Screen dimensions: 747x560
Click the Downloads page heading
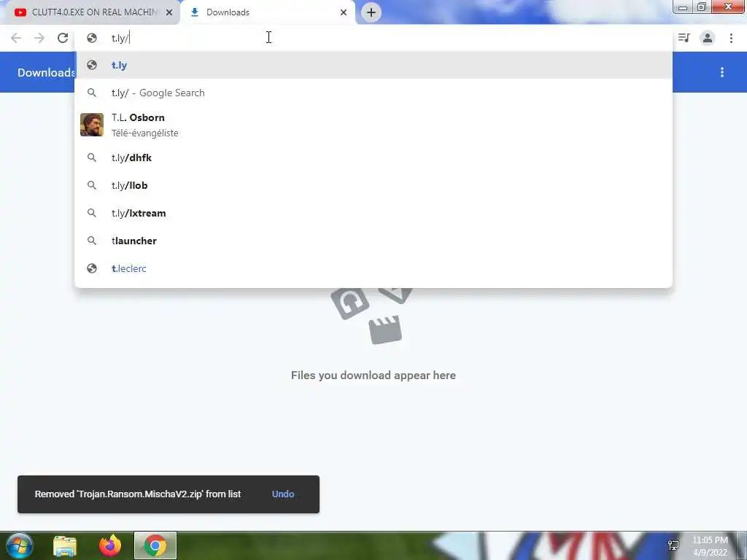[46, 72]
